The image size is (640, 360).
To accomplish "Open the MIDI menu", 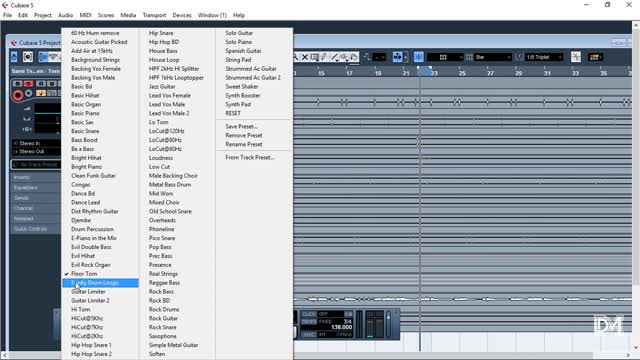I will [85, 15].
